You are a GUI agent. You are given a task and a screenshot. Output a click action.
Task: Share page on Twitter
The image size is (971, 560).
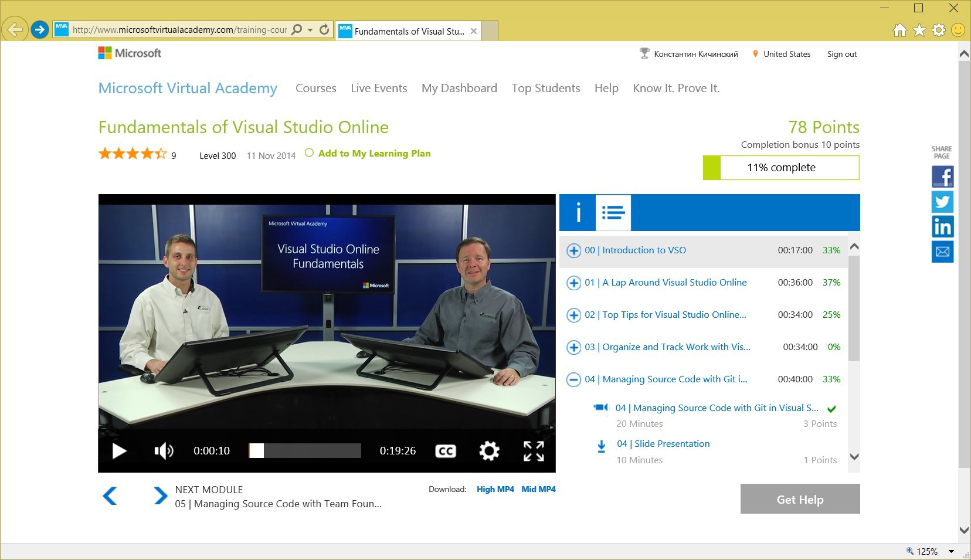pos(942,202)
